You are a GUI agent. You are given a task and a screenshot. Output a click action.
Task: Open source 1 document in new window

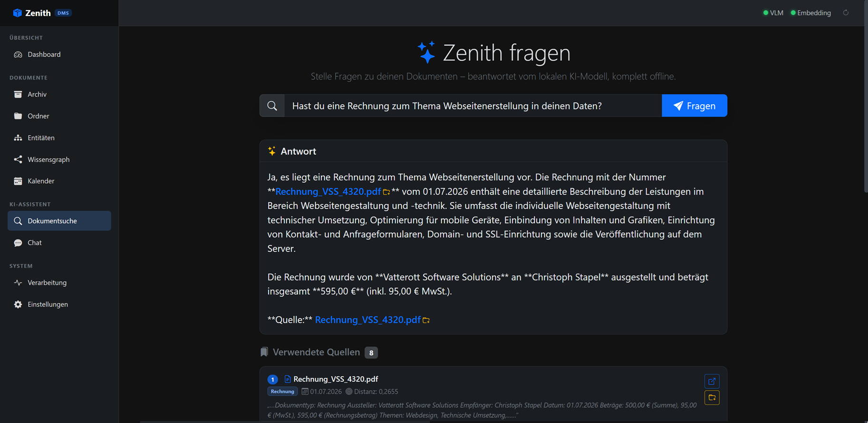click(x=712, y=381)
